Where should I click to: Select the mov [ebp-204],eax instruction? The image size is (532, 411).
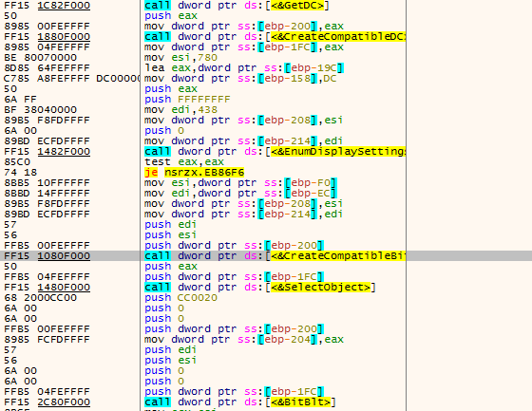(244, 340)
